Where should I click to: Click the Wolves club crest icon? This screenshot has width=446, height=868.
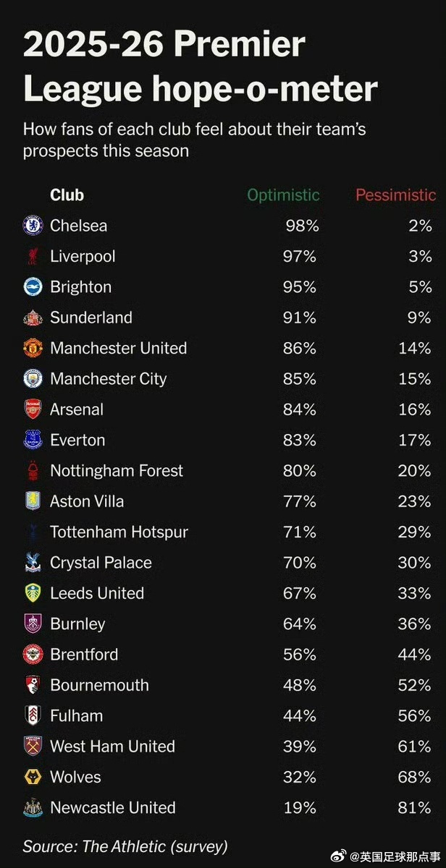click(33, 778)
